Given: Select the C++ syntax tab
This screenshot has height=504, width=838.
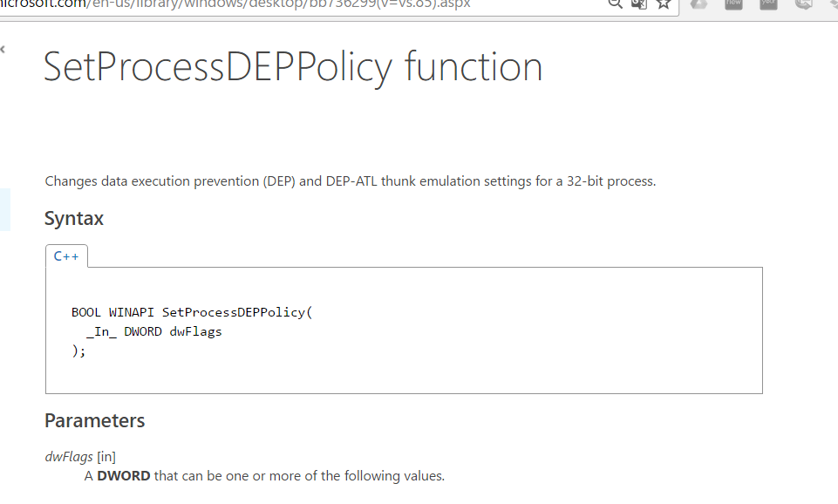Looking at the screenshot, I should pyautogui.click(x=66, y=256).
